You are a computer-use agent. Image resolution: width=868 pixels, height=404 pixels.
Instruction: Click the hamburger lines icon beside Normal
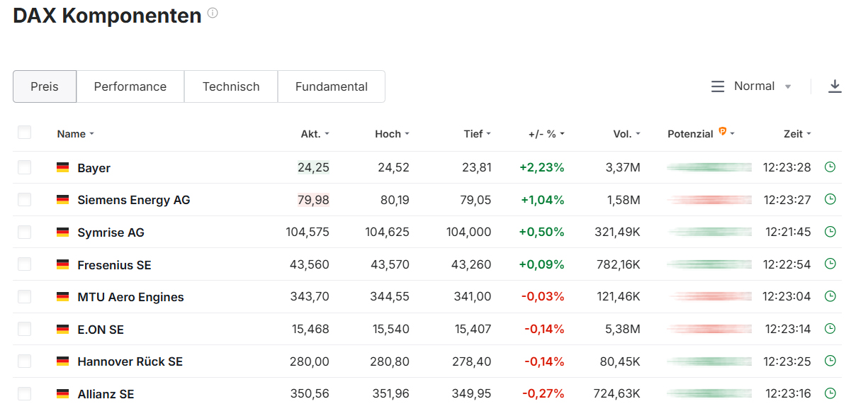(718, 86)
